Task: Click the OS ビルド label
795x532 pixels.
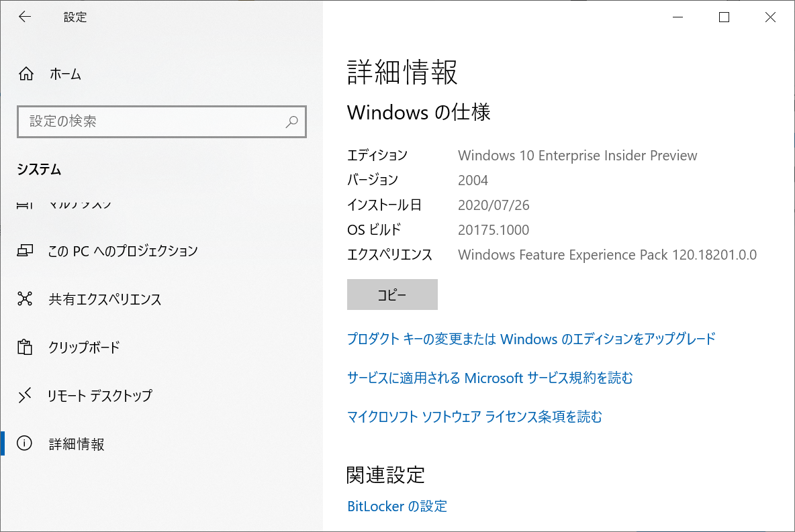Action: tap(374, 229)
